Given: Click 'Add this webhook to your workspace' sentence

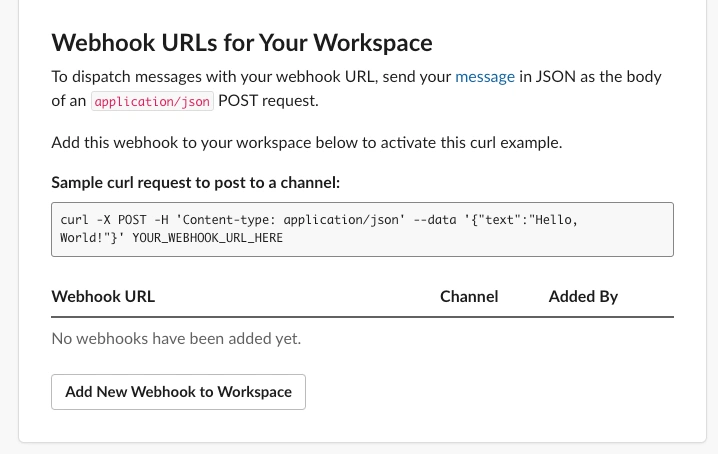Looking at the screenshot, I should (x=307, y=142).
